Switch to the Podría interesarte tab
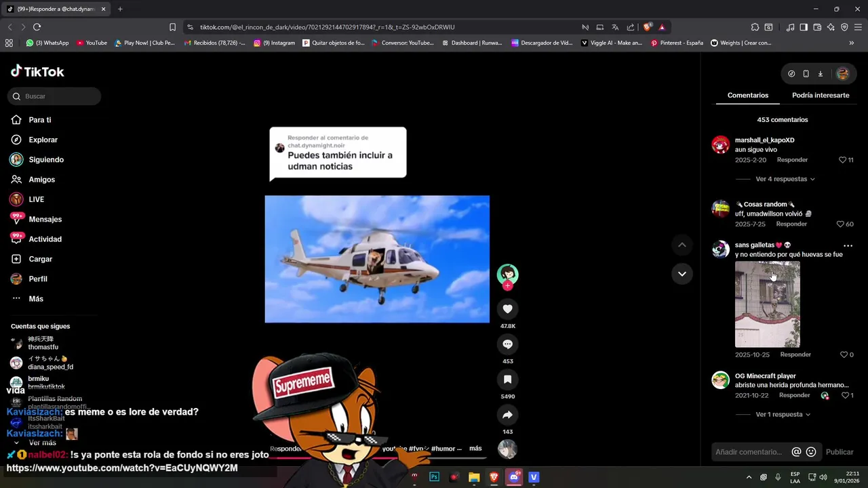This screenshot has height=488, width=868. [821, 96]
